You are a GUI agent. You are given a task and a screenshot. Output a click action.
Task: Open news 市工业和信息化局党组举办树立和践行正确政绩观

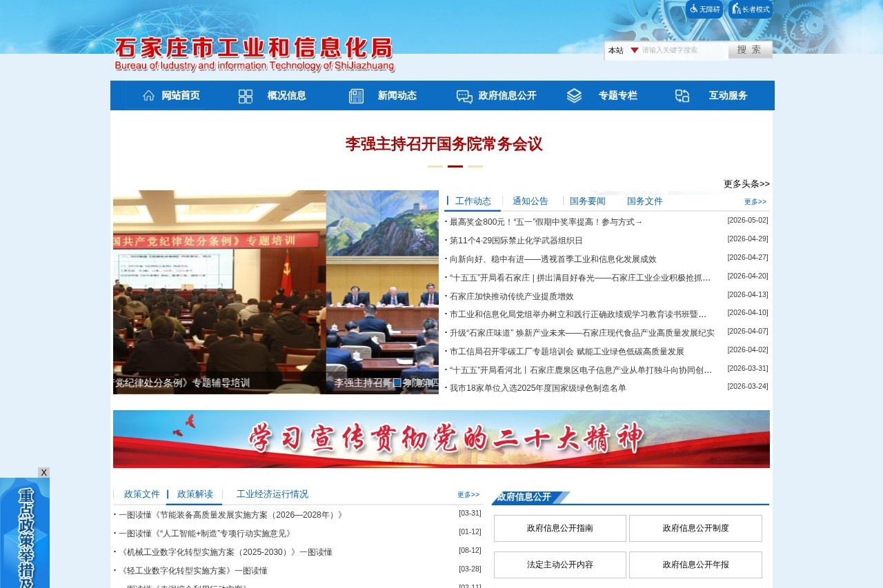[x=578, y=314]
